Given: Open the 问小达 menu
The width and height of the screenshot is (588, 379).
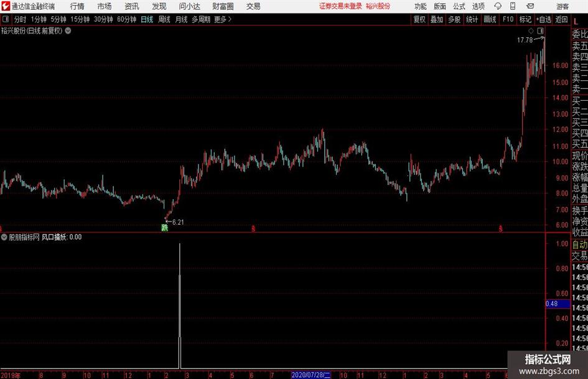Looking at the screenshot, I should coord(189,6).
